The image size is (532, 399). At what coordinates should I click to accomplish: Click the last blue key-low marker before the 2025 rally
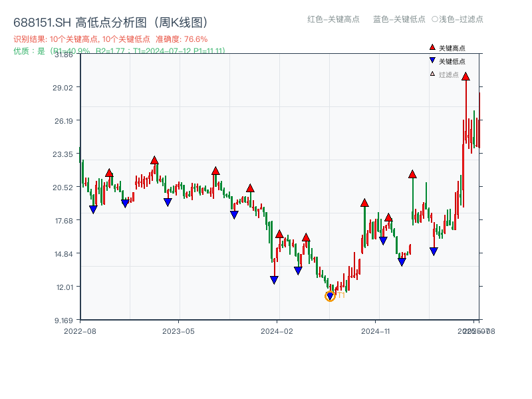point(434,251)
